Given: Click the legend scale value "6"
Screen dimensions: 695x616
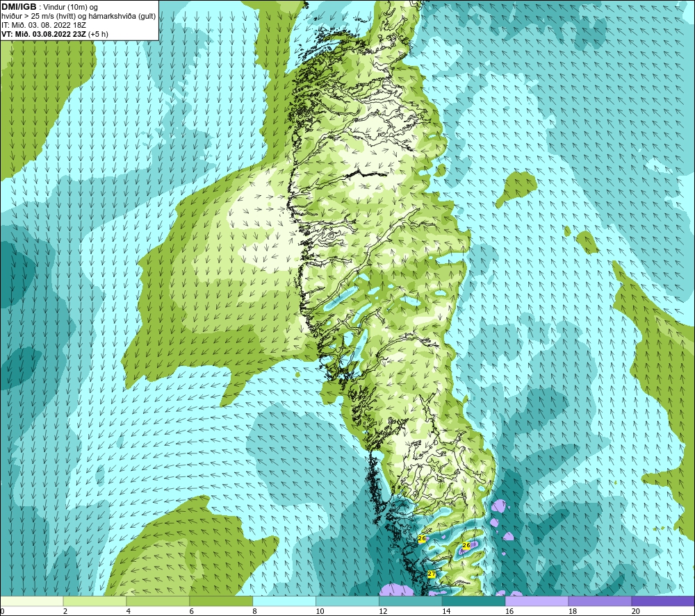Looking at the screenshot, I should pyautogui.click(x=192, y=611).
